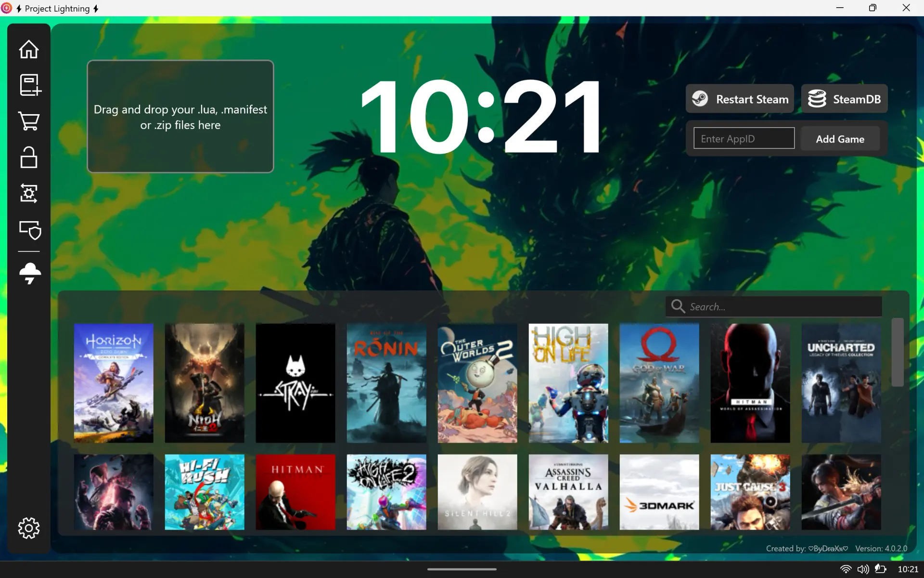Viewport: 924px width, 578px height.
Task: Click the 'Created by: ByDraXx' credit text
Action: coord(807,548)
